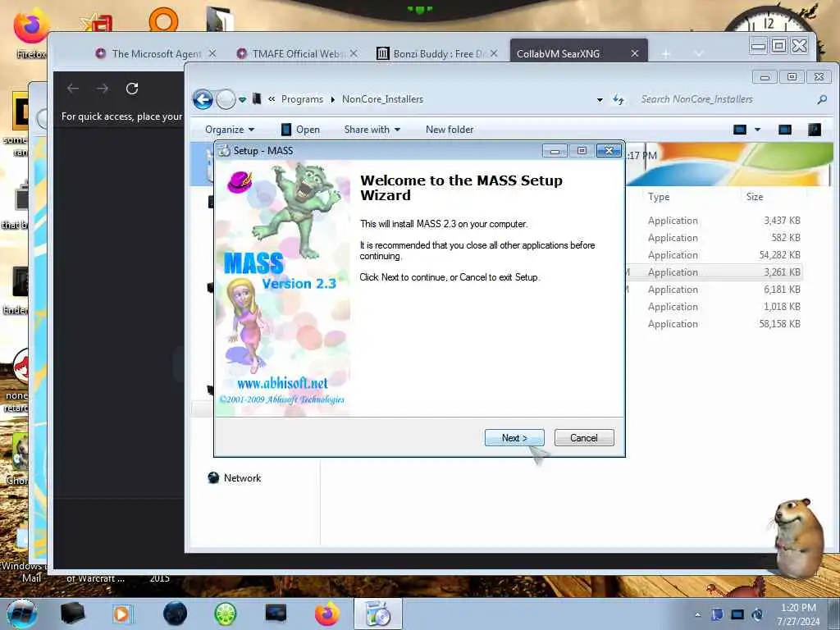This screenshot has height=630, width=840.
Task: Click the Setup - MASS title icon
Action: pos(224,151)
